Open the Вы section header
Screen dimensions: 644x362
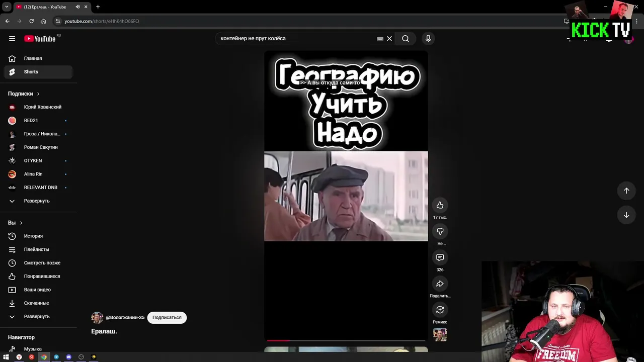point(15,223)
